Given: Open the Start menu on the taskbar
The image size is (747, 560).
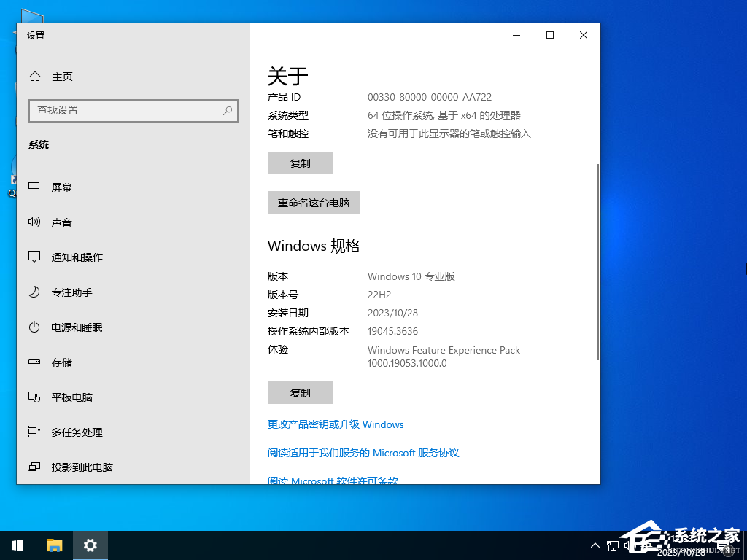Looking at the screenshot, I should click(x=18, y=545).
